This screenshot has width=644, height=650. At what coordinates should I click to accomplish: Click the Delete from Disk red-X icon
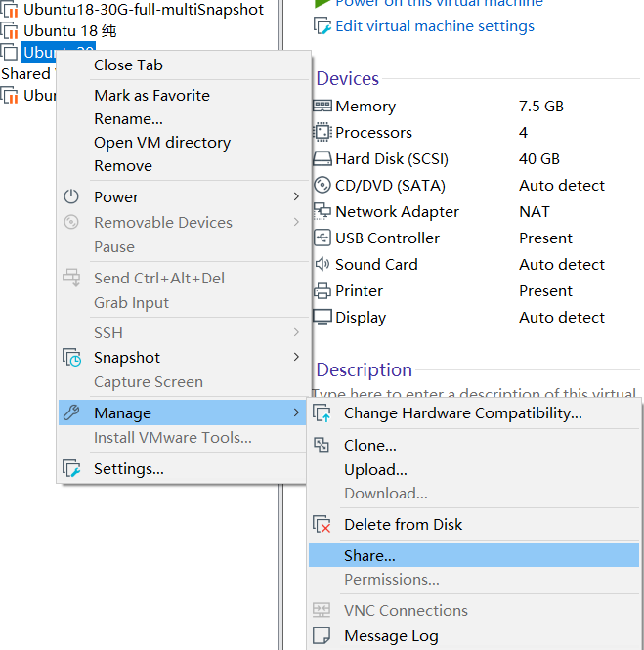pos(322,524)
